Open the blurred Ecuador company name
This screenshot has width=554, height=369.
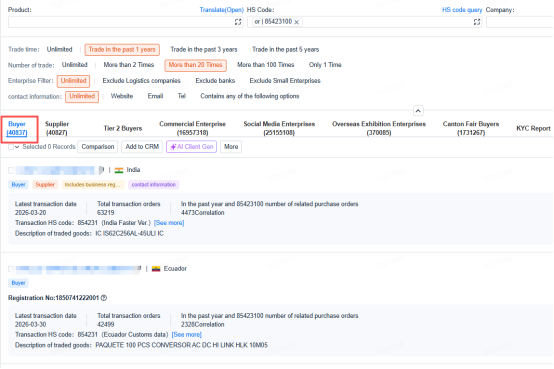click(78, 269)
